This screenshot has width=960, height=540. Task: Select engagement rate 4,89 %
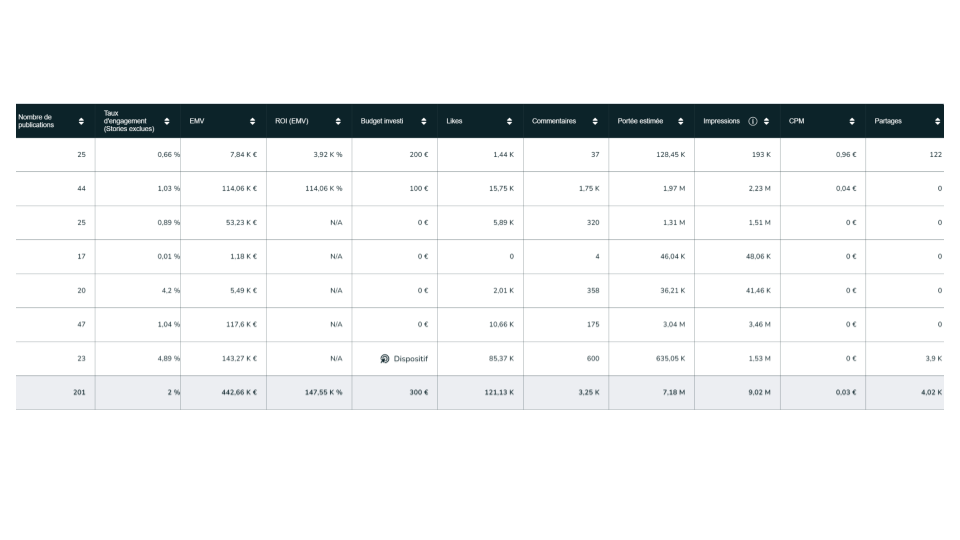coord(169,359)
